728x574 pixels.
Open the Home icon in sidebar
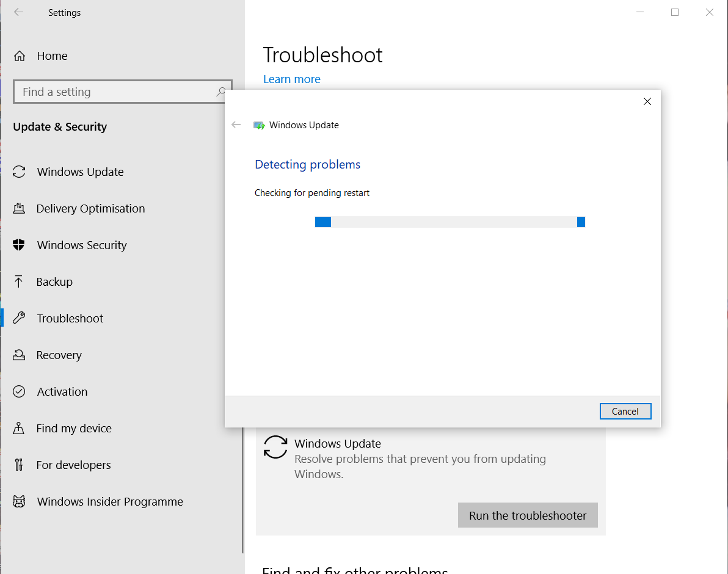click(x=20, y=56)
